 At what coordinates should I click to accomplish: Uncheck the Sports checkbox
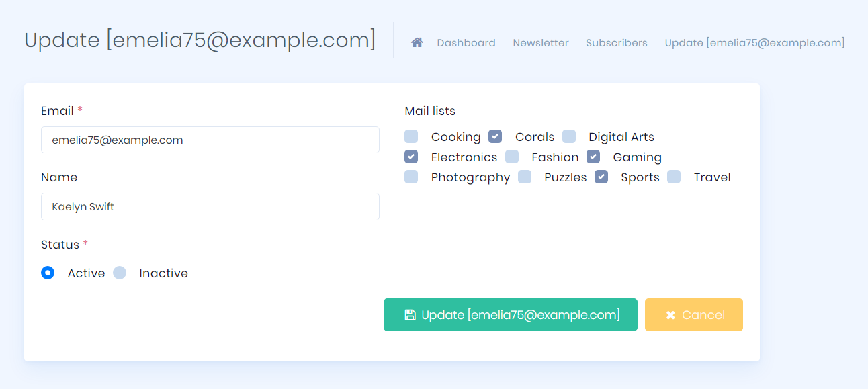(x=601, y=177)
